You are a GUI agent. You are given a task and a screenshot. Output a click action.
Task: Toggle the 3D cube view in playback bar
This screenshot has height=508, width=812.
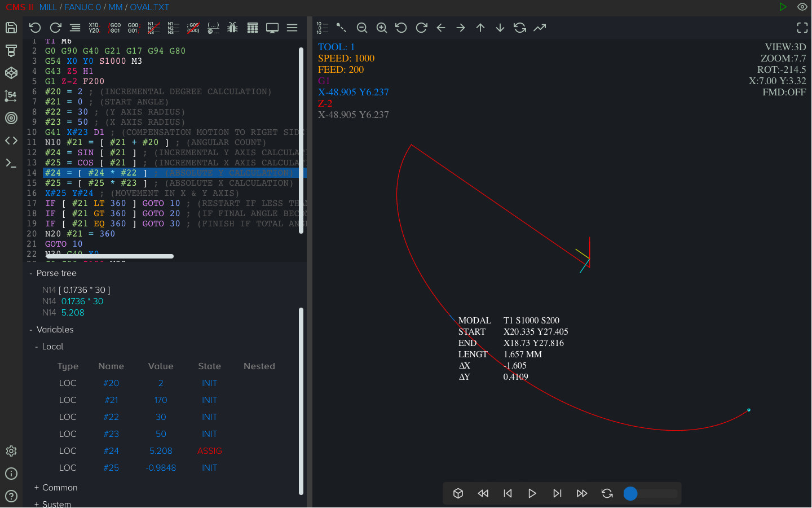pyautogui.click(x=458, y=493)
